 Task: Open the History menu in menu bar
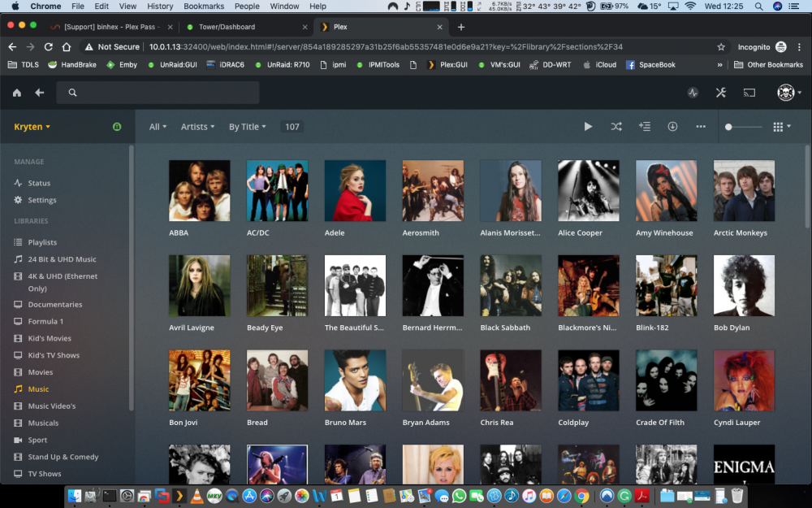point(160,7)
